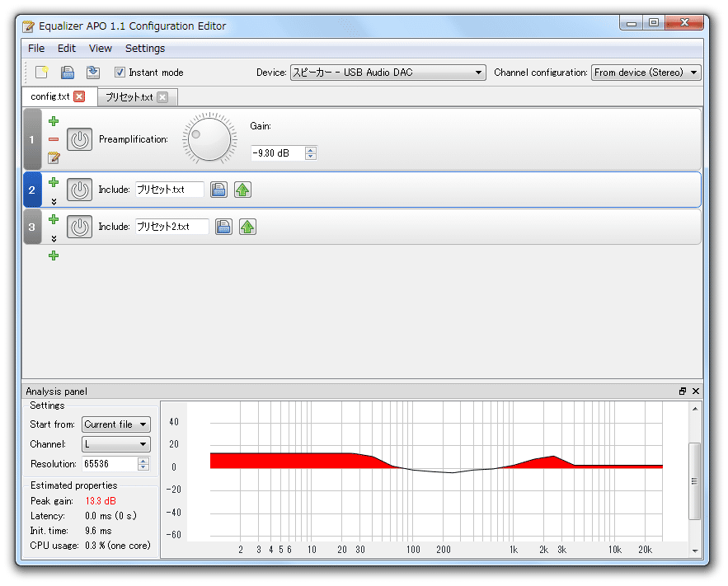Open the Device dropdown

coord(387,73)
